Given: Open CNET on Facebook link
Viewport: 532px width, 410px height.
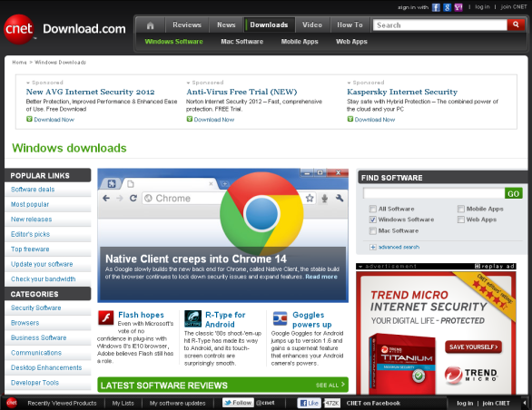Looking at the screenshot, I should tap(373, 403).
